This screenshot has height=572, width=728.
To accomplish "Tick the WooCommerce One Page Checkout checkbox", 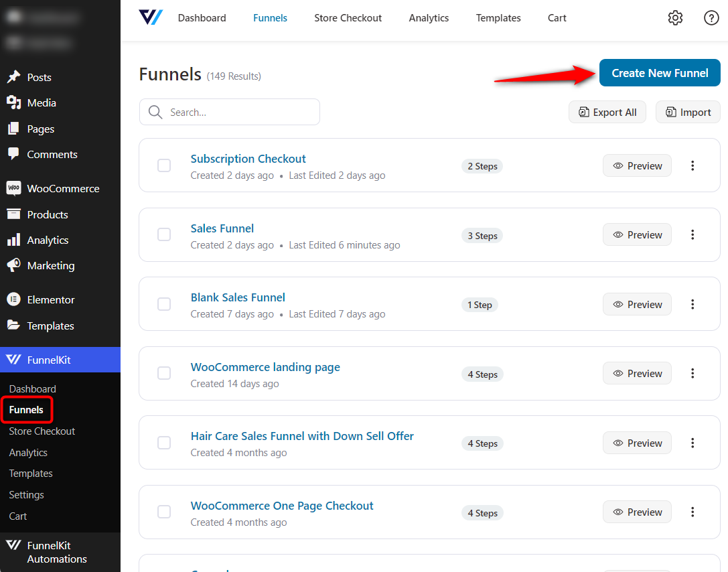I will [164, 512].
